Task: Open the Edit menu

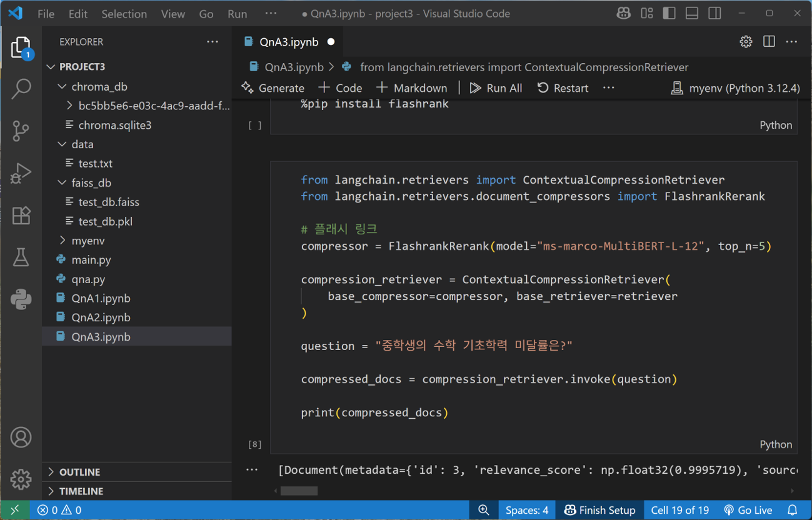Action: [78, 14]
